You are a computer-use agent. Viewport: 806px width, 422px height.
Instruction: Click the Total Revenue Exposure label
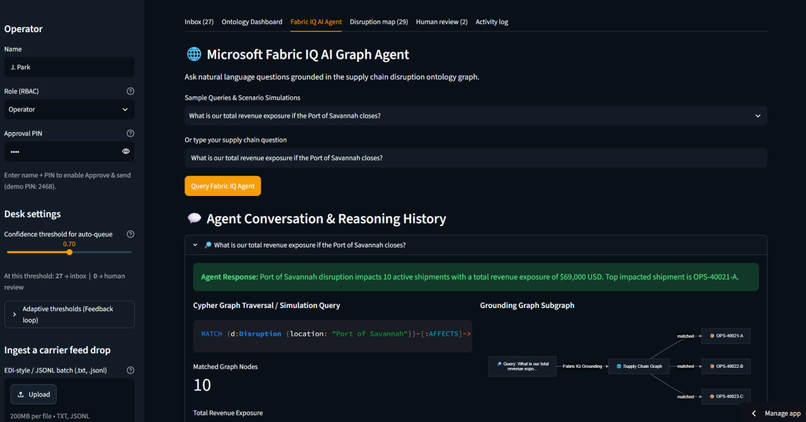(228, 413)
